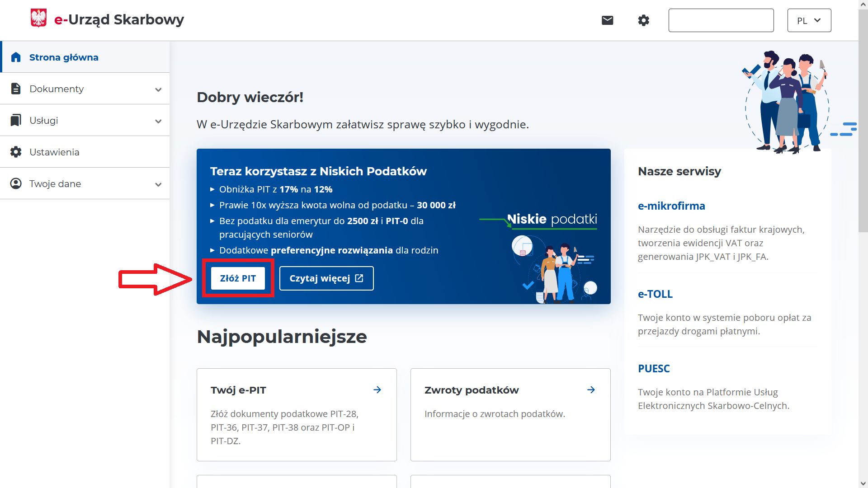Screen dimensions: 868x488
Task: Click the empty field in header
Action: point(721,20)
